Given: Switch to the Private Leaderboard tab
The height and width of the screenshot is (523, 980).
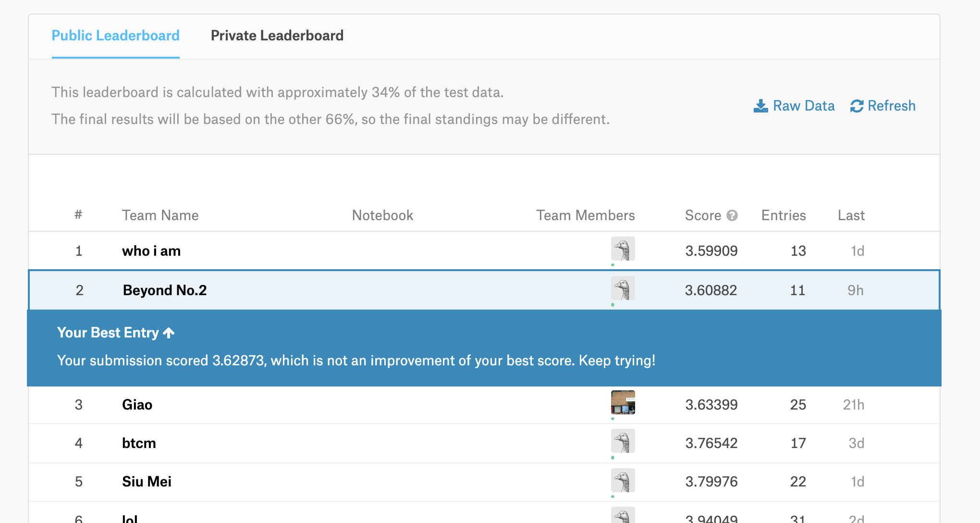Looking at the screenshot, I should (277, 36).
